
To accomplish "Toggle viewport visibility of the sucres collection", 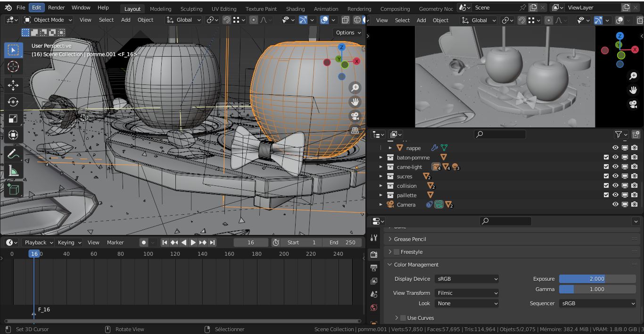I will (x=615, y=176).
